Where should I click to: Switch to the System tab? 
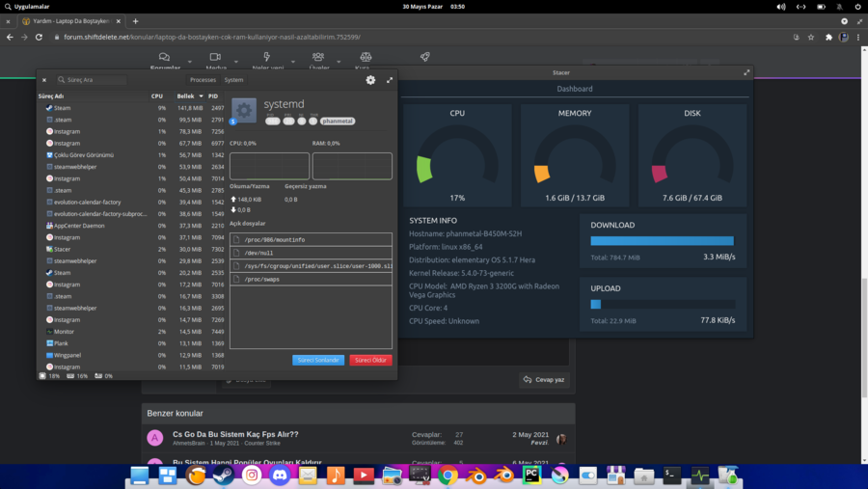pyautogui.click(x=233, y=80)
